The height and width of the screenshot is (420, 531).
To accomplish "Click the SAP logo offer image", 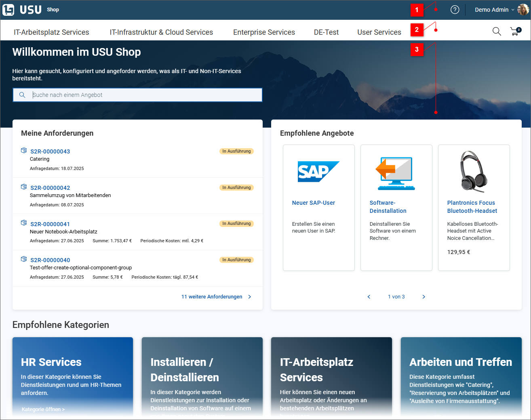I will click(318, 172).
